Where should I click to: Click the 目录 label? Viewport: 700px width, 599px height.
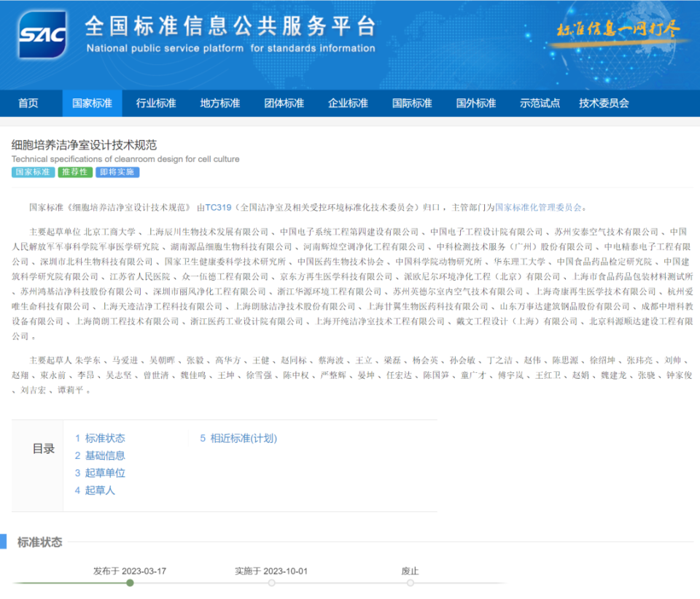pos(44,449)
